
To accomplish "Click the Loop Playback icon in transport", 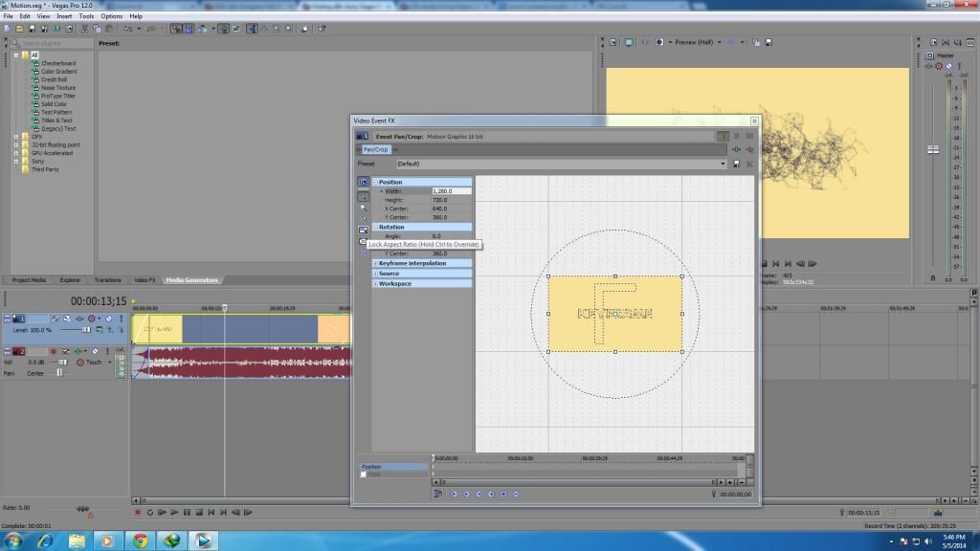I will (150, 513).
